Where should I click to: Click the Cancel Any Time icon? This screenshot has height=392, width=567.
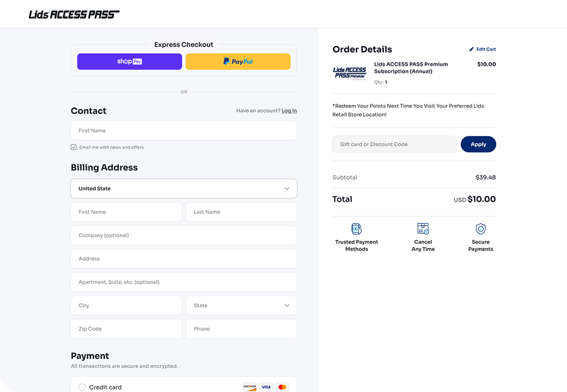click(423, 229)
